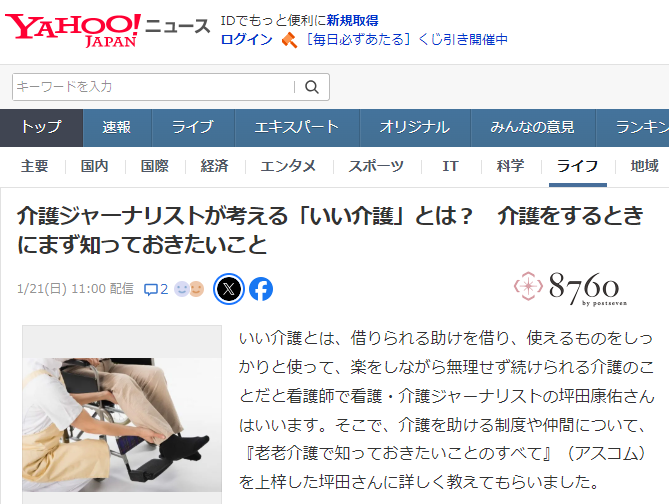Select the スポーツ category

pos(376,166)
